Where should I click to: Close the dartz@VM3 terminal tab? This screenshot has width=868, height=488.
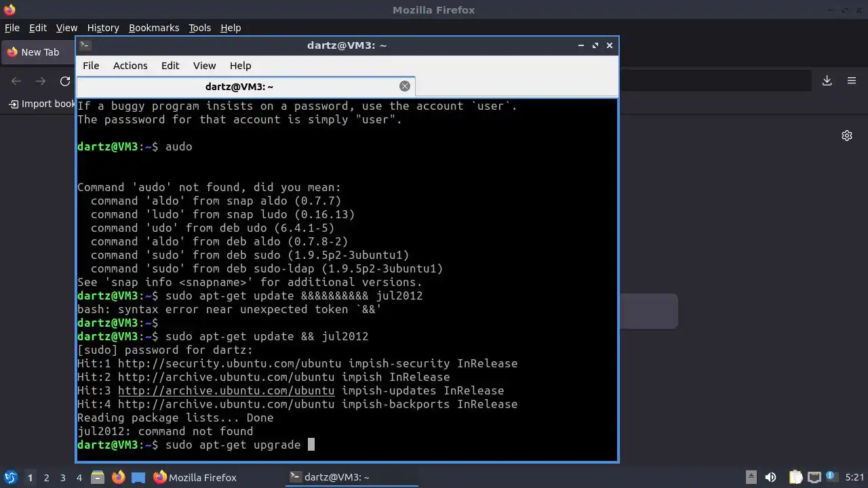[405, 86]
